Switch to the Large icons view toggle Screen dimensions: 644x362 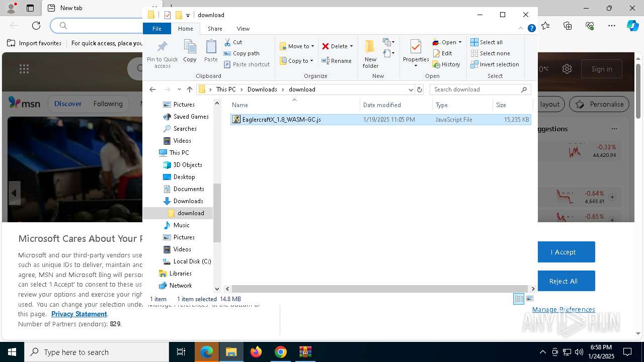tap(529, 299)
